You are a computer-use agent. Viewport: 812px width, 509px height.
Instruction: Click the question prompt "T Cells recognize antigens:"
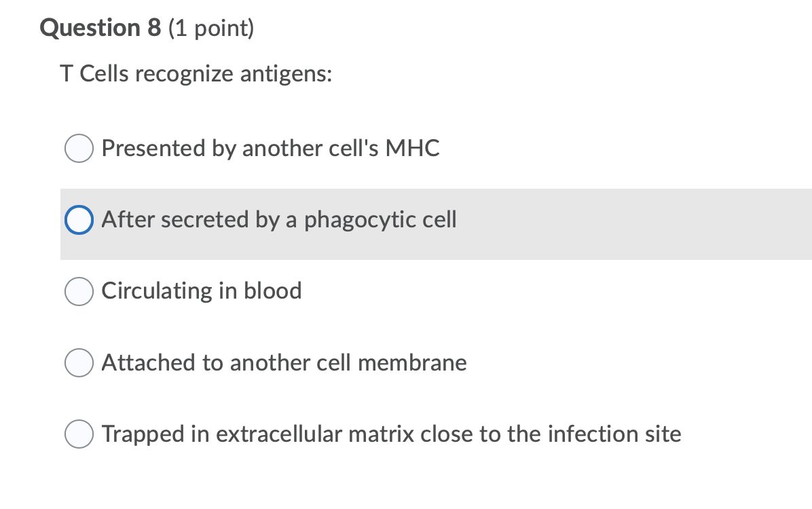196,73
